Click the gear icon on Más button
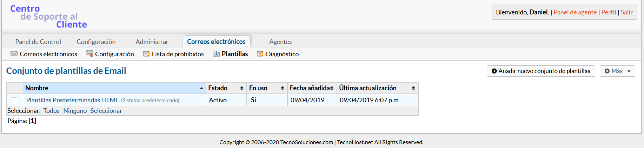Screen dimensions: 644x148 pyautogui.click(x=607, y=71)
